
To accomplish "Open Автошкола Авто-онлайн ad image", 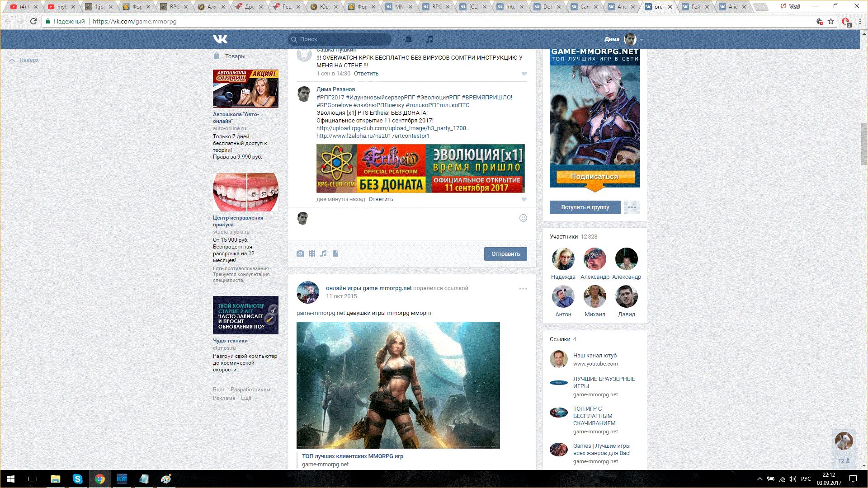I will (x=245, y=89).
